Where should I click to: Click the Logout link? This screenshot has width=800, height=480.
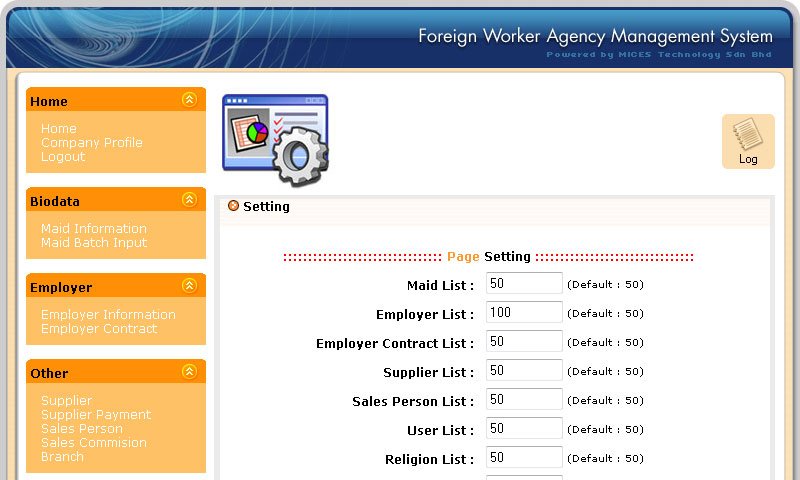click(x=63, y=157)
